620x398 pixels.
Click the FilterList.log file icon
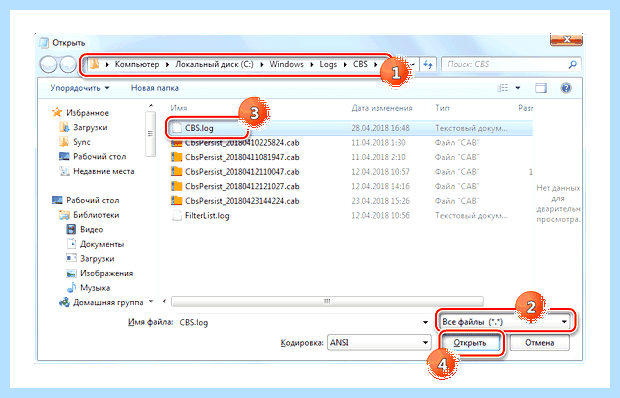[x=176, y=216]
